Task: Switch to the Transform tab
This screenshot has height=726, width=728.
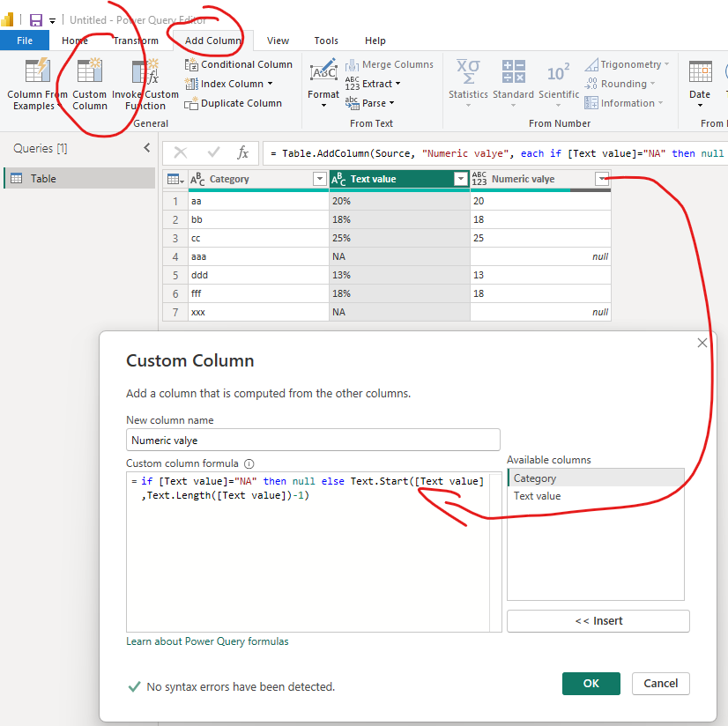Action: (x=136, y=41)
